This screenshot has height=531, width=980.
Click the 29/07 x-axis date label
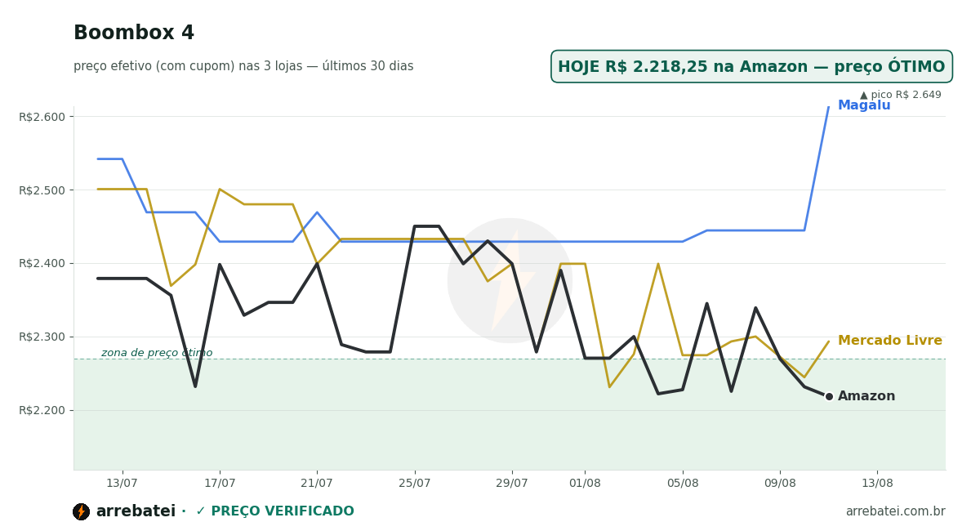point(512,483)
